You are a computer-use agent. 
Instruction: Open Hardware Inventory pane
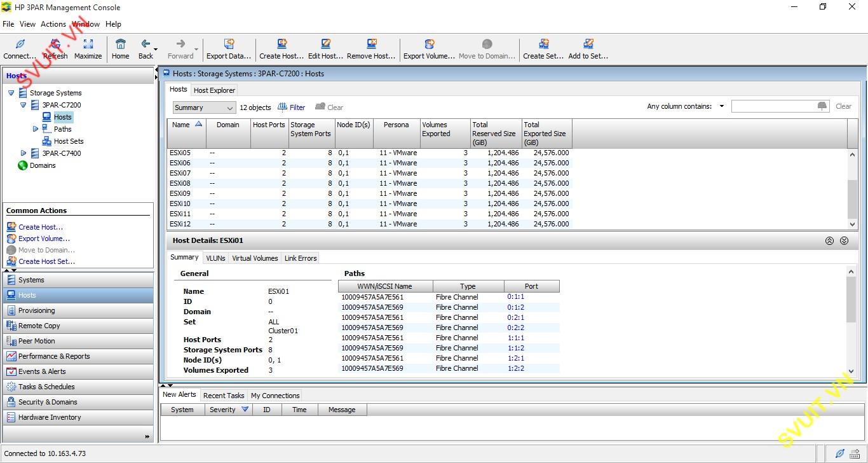tap(78, 417)
